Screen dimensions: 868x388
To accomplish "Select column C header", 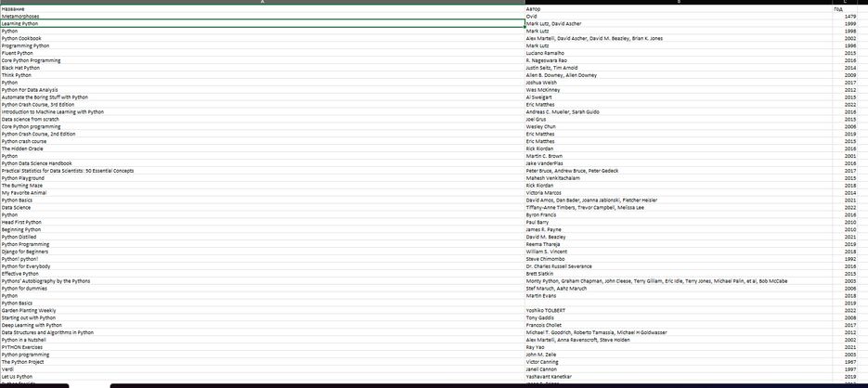I will (845, 2).
